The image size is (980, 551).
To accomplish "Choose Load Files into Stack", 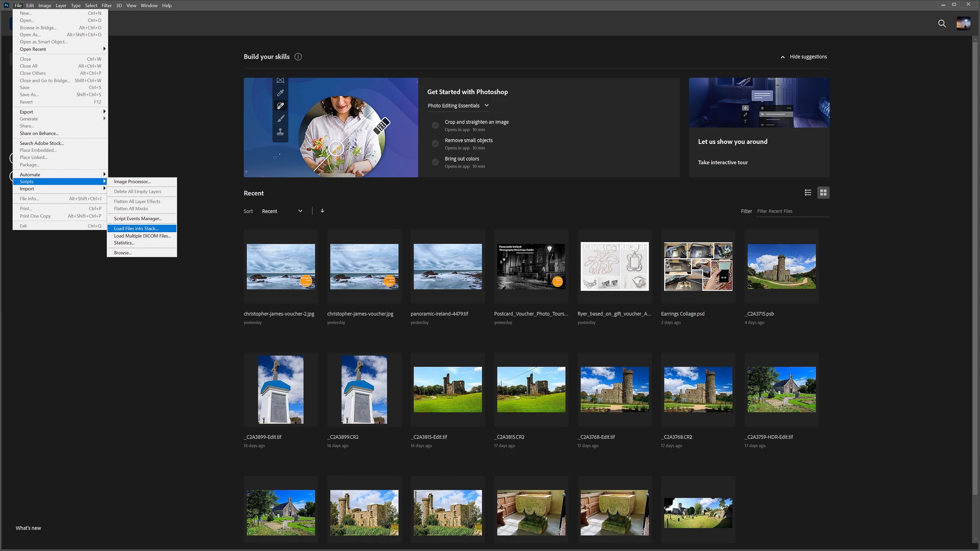I will click(136, 229).
